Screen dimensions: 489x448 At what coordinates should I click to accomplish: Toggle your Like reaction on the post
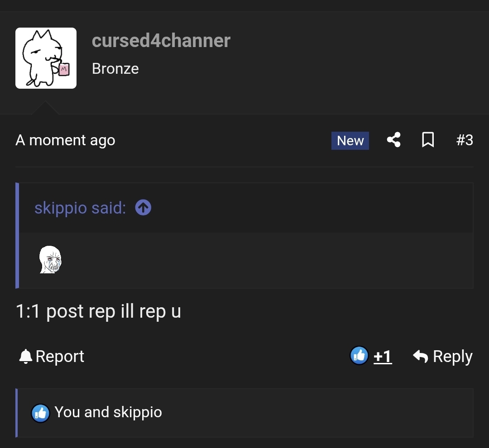[359, 355]
